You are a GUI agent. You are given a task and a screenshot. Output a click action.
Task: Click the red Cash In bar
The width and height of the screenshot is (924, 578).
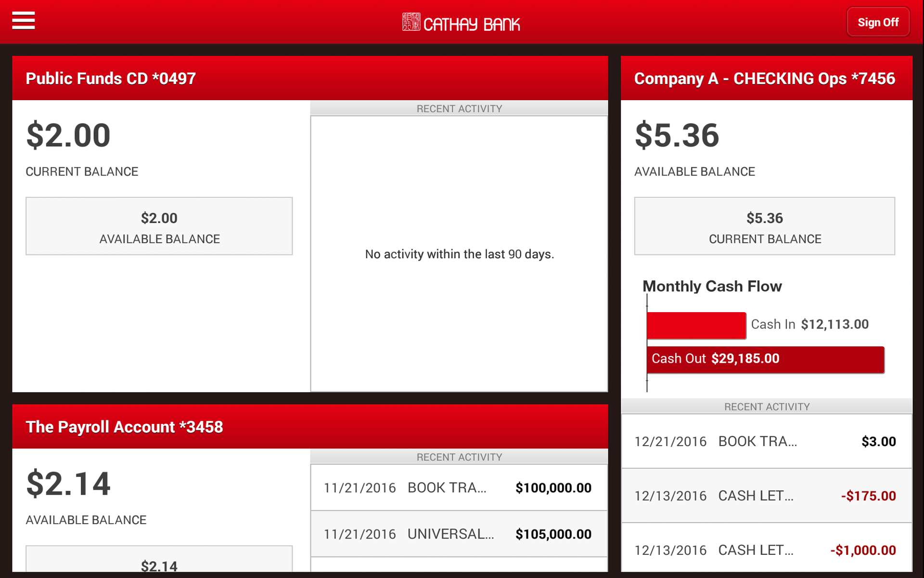click(x=696, y=326)
